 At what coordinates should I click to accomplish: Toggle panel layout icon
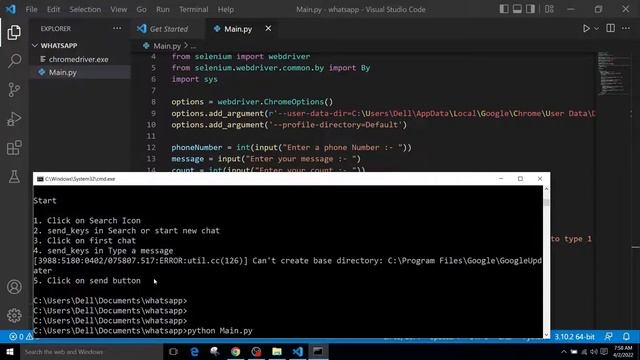[517, 9]
